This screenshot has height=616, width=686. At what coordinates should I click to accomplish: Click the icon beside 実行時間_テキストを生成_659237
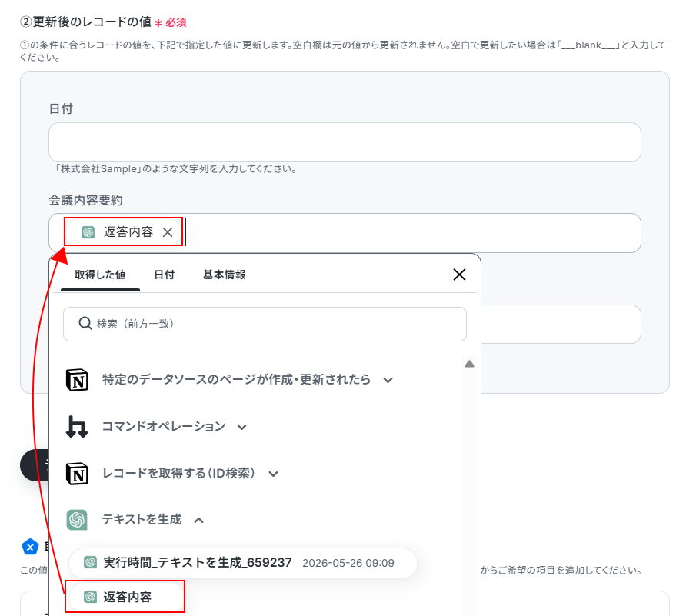[x=90, y=563]
